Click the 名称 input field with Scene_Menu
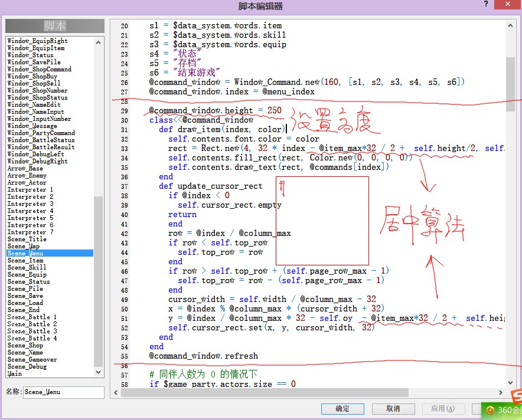The image size is (522, 420). click(x=64, y=392)
